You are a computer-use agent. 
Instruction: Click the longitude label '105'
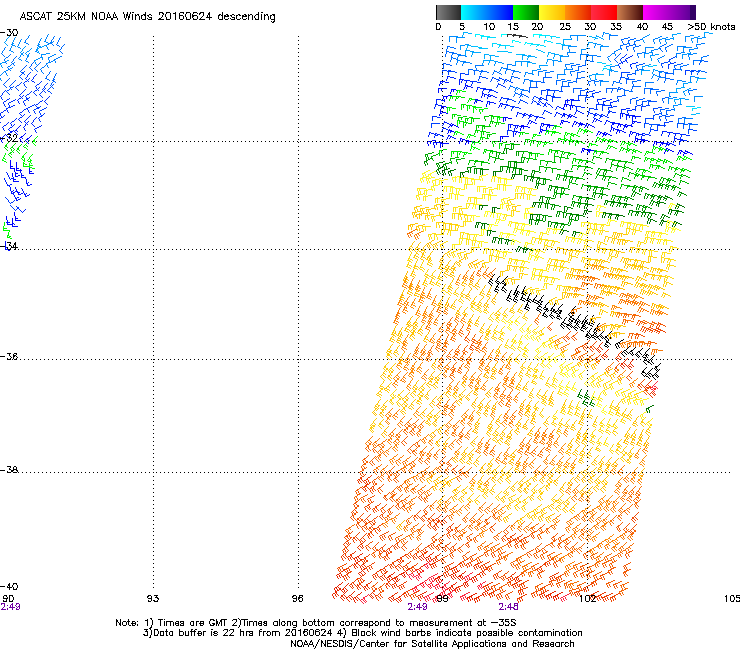click(x=732, y=598)
